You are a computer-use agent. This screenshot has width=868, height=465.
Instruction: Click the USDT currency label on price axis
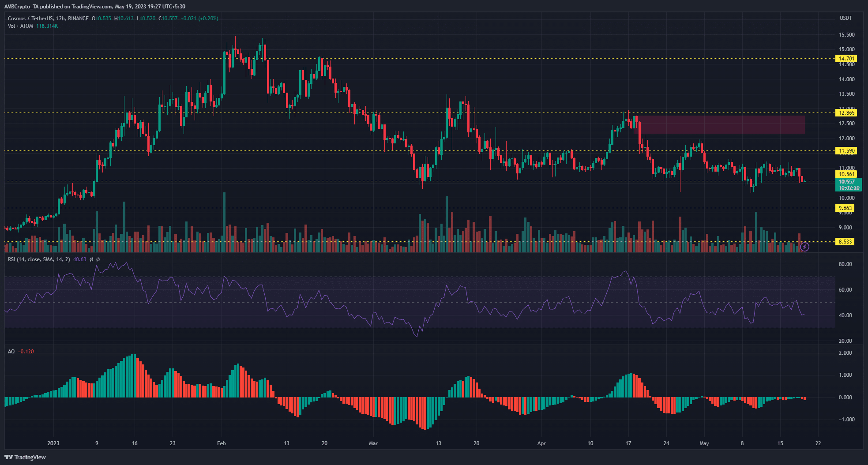click(x=845, y=18)
